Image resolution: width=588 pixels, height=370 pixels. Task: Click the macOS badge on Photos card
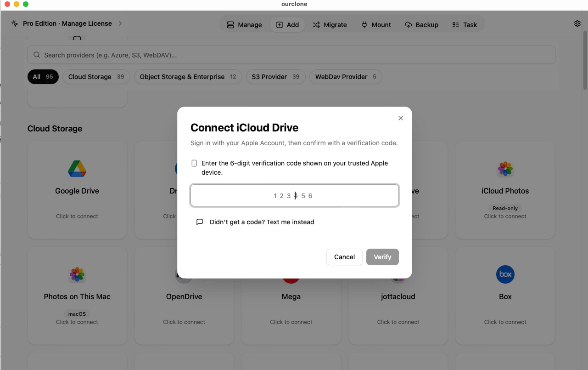coord(77,314)
